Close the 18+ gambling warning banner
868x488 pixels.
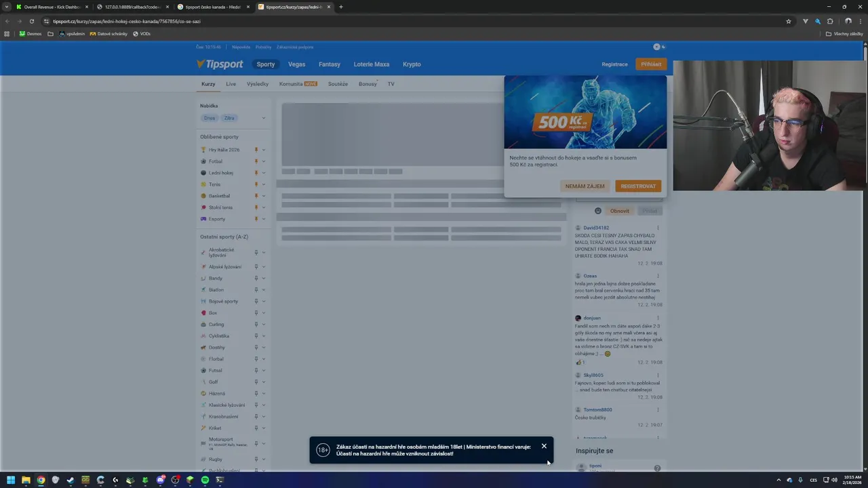[x=544, y=446]
